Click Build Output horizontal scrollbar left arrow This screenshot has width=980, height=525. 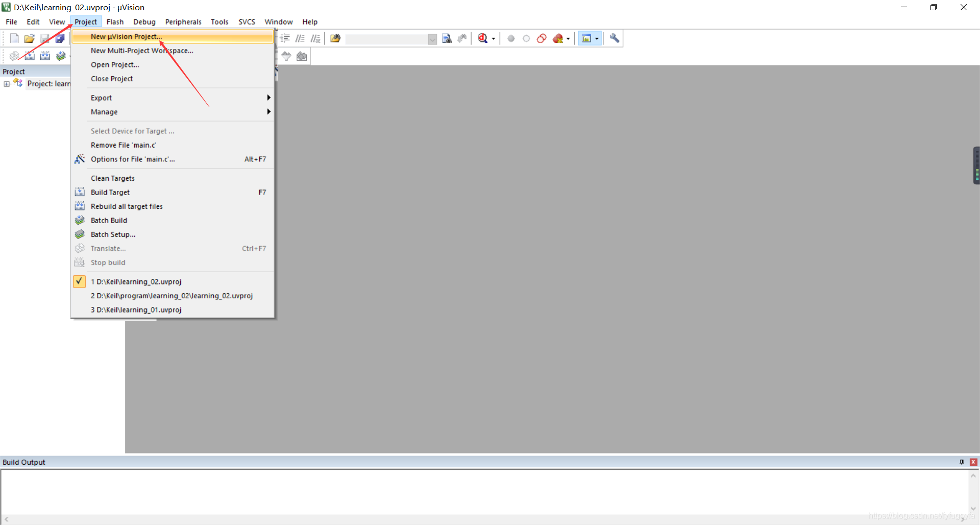(x=6, y=519)
